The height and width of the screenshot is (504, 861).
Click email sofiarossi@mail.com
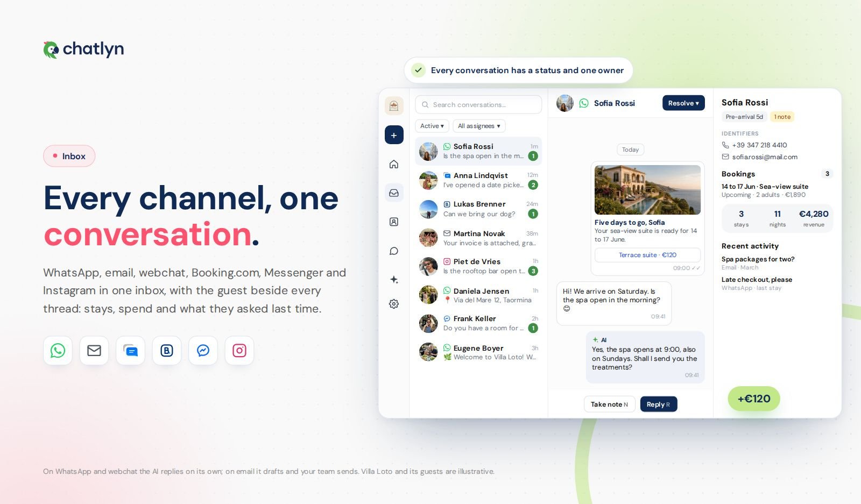765,157
